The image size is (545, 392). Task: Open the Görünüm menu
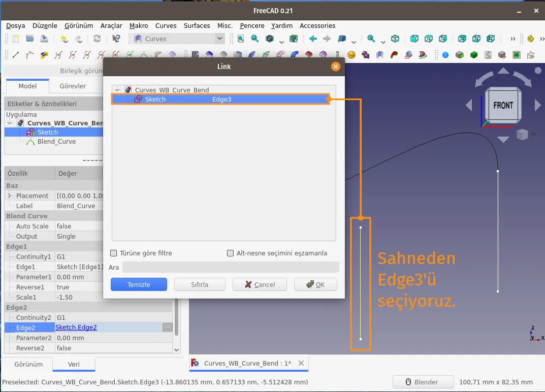pyautogui.click(x=79, y=26)
